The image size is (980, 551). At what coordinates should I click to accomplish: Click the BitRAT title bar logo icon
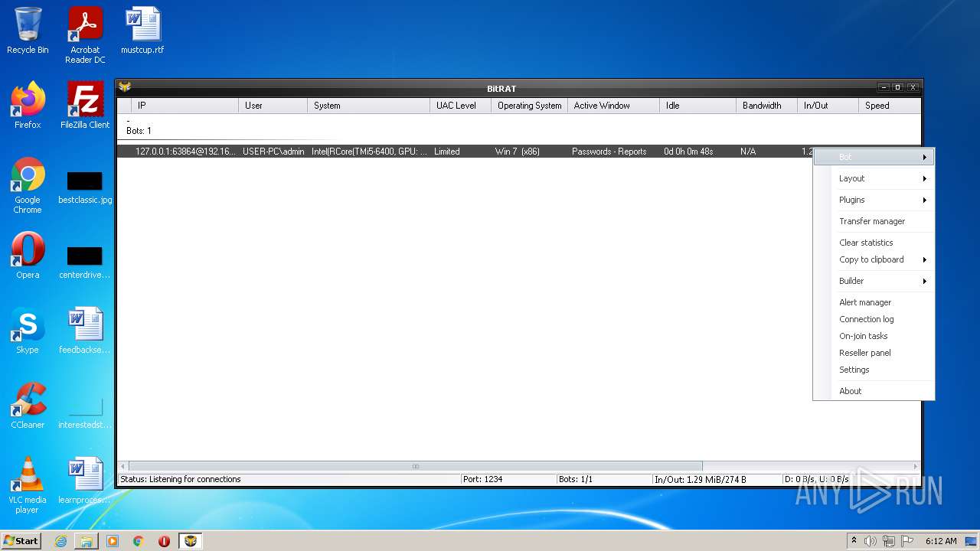[125, 87]
